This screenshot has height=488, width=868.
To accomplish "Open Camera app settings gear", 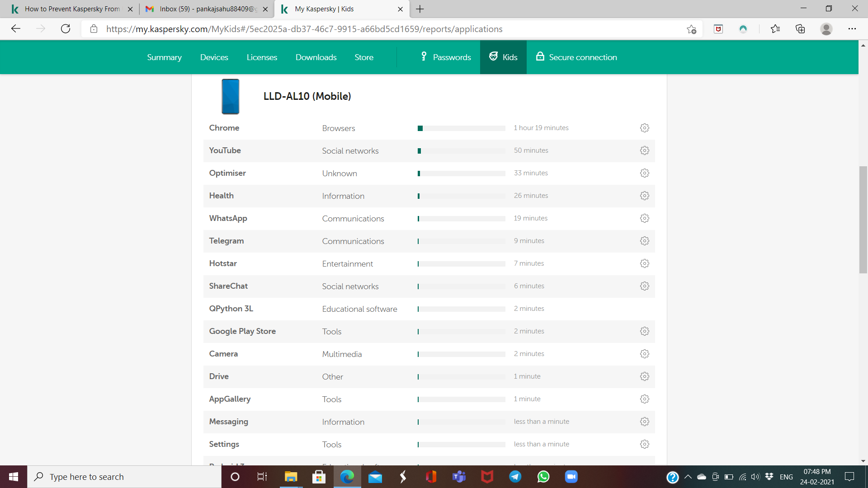I will click(645, 354).
